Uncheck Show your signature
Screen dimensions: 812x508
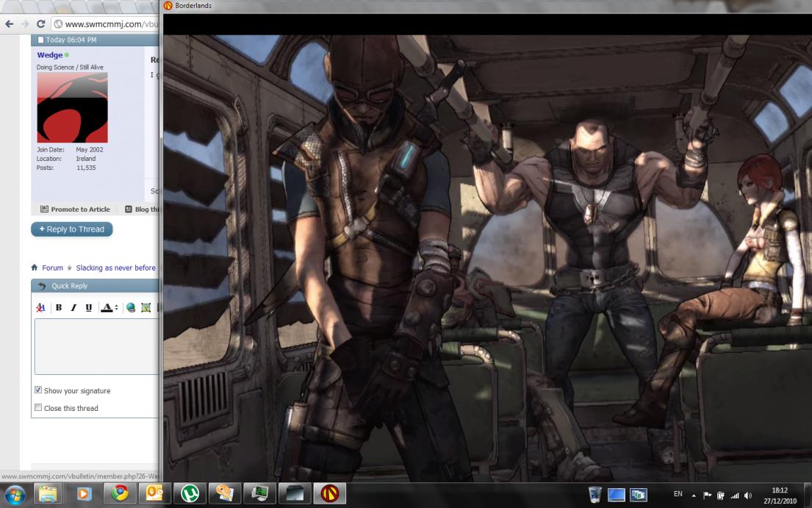pos(37,390)
